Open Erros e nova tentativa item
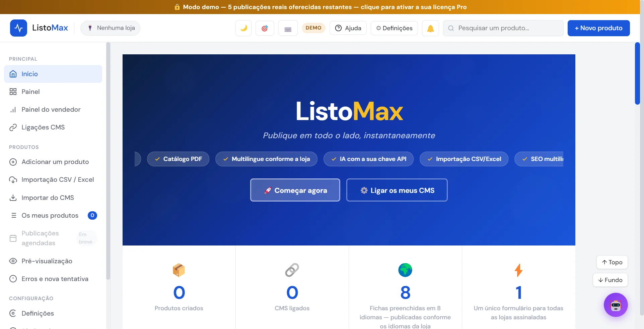 pos(53,279)
